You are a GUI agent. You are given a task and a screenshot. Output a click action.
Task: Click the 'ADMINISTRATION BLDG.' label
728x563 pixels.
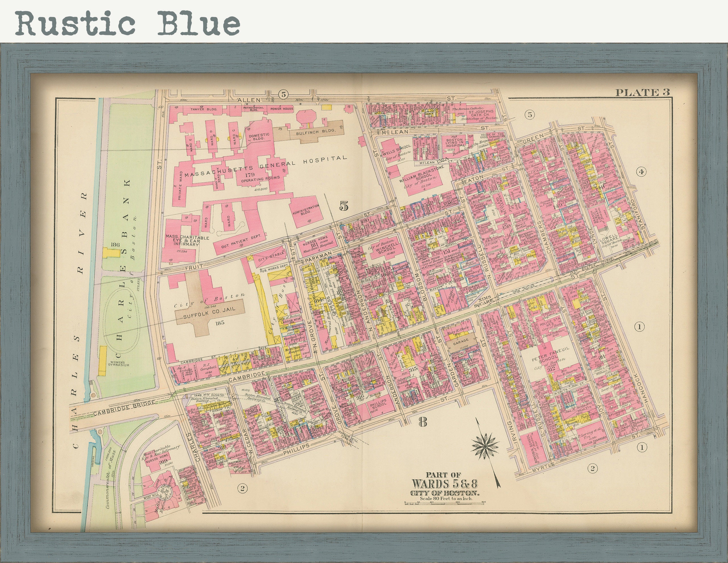306,210
